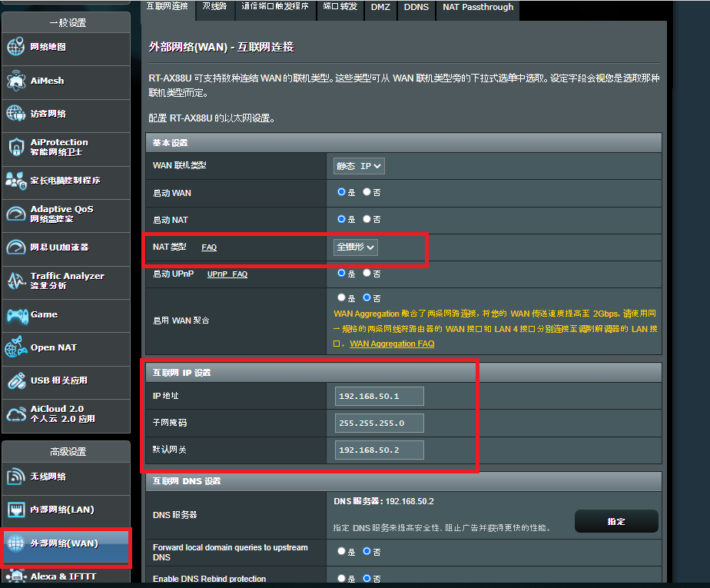Select the 访客网络 globe icon
This screenshot has width=710, height=588.
pyautogui.click(x=16, y=114)
